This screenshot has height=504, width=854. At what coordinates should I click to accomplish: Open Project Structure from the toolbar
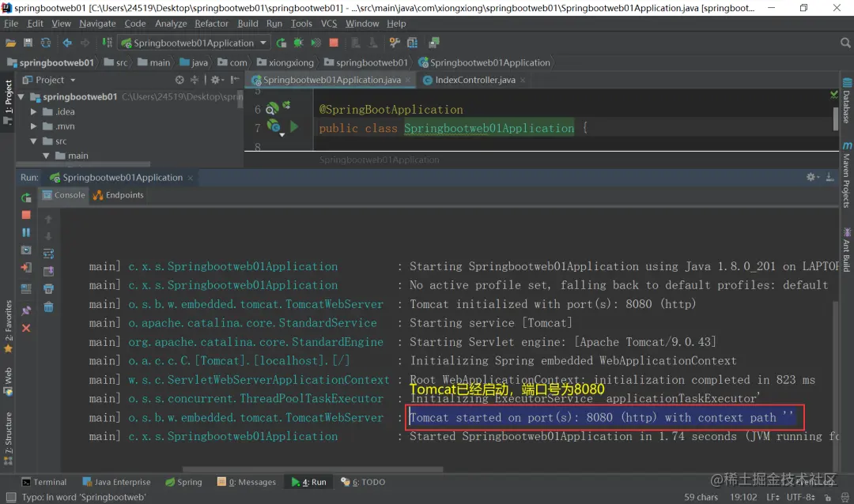(x=412, y=43)
